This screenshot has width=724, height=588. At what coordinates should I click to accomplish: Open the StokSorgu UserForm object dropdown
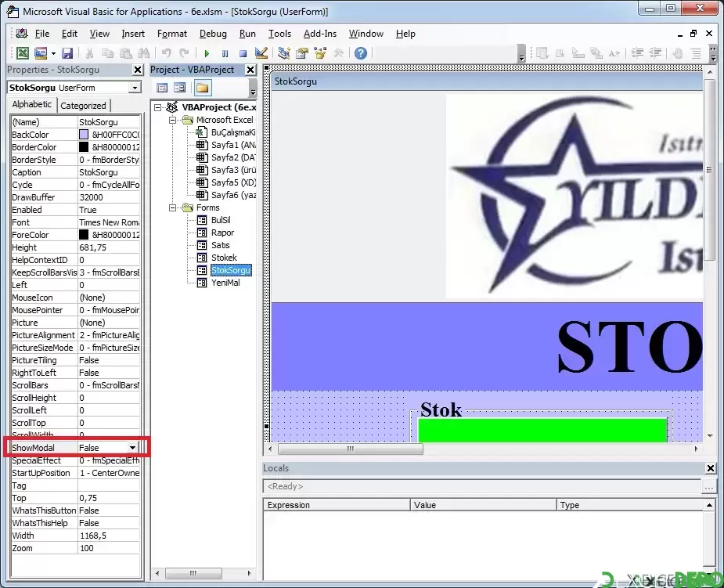coord(135,88)
